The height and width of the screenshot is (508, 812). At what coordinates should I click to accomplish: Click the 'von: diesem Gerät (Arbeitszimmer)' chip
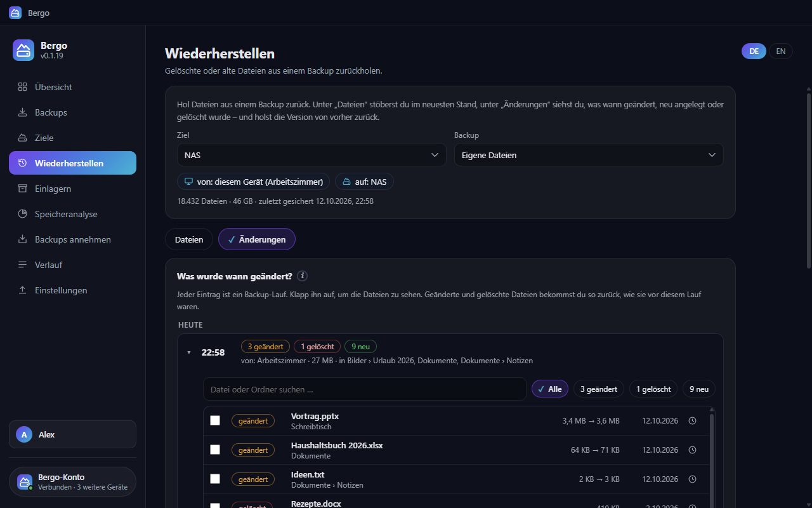click(253, 182)
